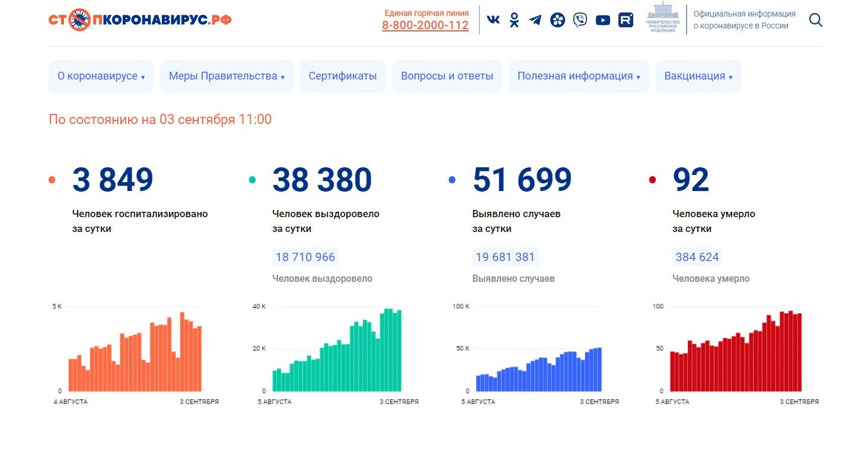The height and width of the screenshot is (458, 868).
Task: Open the round film-reel social icon
Action: 557,20
